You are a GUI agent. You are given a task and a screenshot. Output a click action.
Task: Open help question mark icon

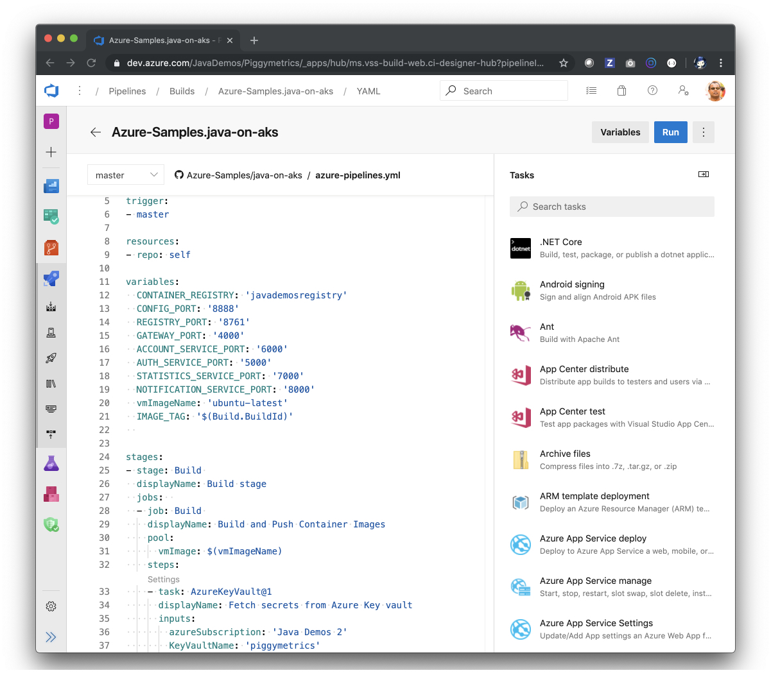(652, 90)
